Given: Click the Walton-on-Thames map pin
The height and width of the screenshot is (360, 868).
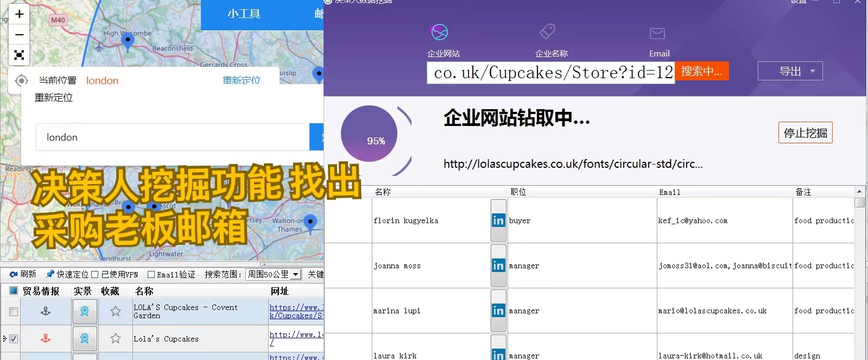Looking at the screenshot, I should coord(310,223).
